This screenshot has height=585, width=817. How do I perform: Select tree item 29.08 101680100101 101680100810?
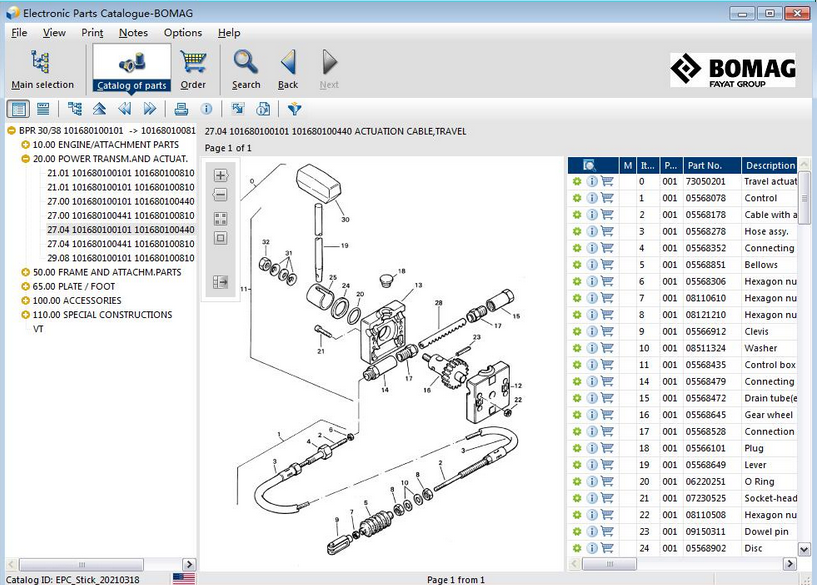pos(120,258)
